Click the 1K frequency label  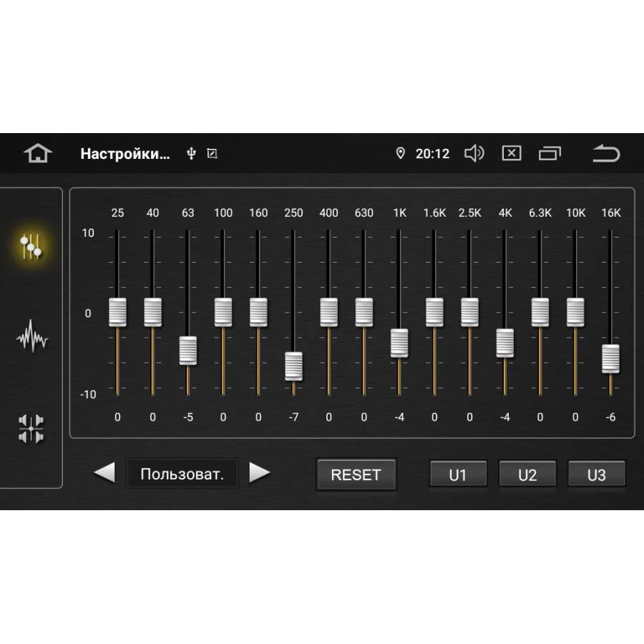[399, 213]
